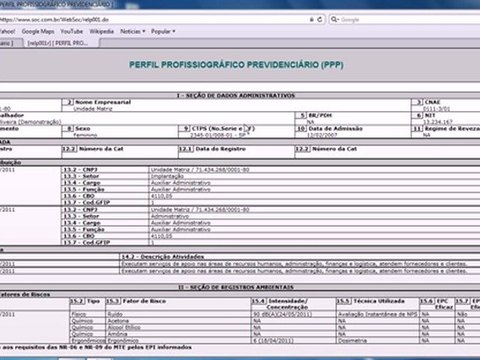This screenshot has height=360, width=480.
Task: Click the 90 dB(A) intensity value
Action: point(283,314)
